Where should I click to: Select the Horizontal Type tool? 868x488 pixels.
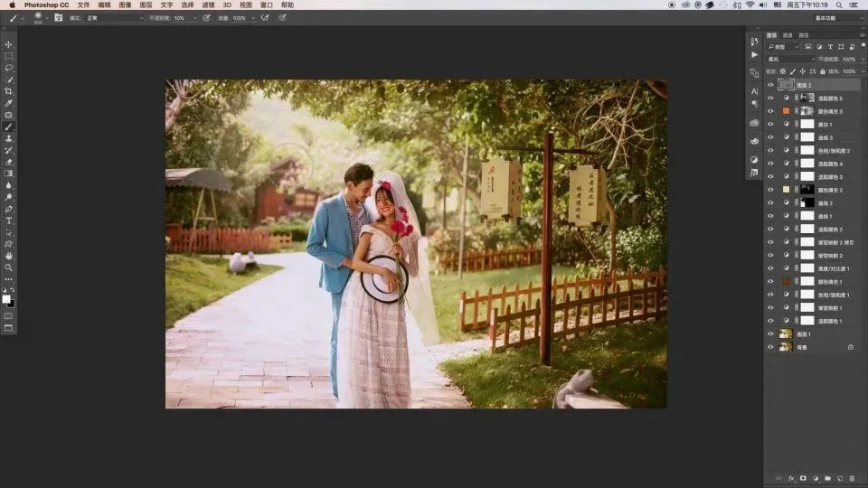click(9, 221)
